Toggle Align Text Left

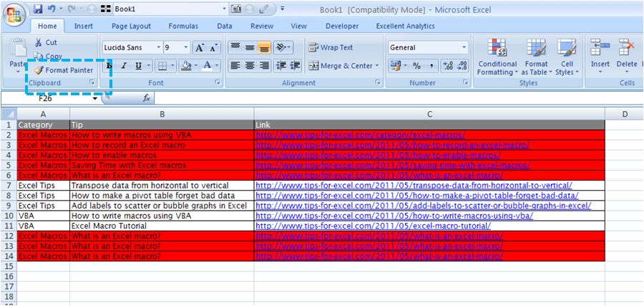point(235,65)
